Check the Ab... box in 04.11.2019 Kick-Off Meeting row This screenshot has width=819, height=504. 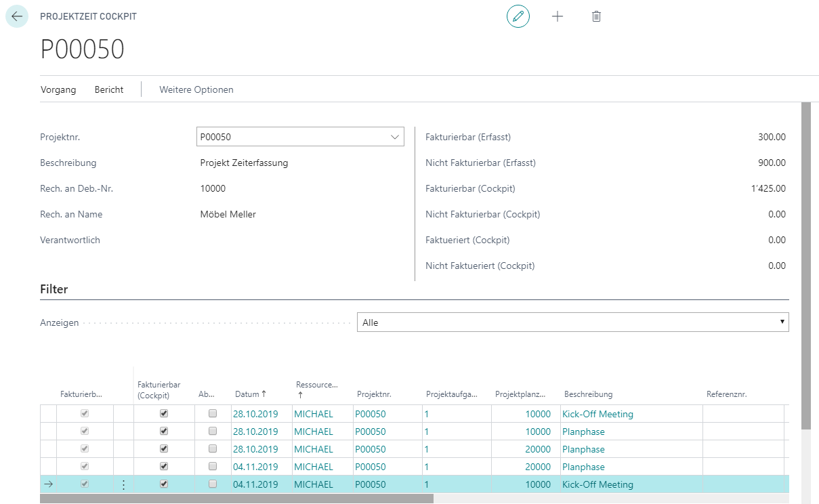pyautogui.click(x=213, y=484)
